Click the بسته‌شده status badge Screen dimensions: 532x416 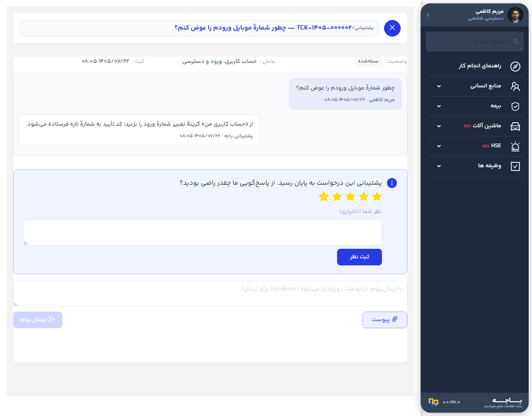[369, 61]
